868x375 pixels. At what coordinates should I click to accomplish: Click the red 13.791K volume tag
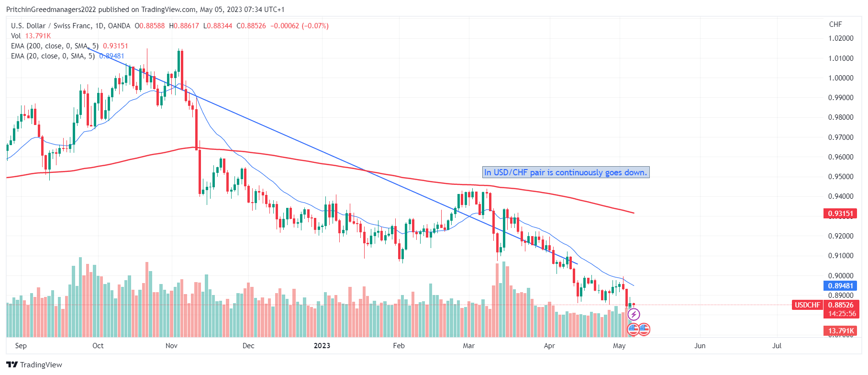[841, 331]
